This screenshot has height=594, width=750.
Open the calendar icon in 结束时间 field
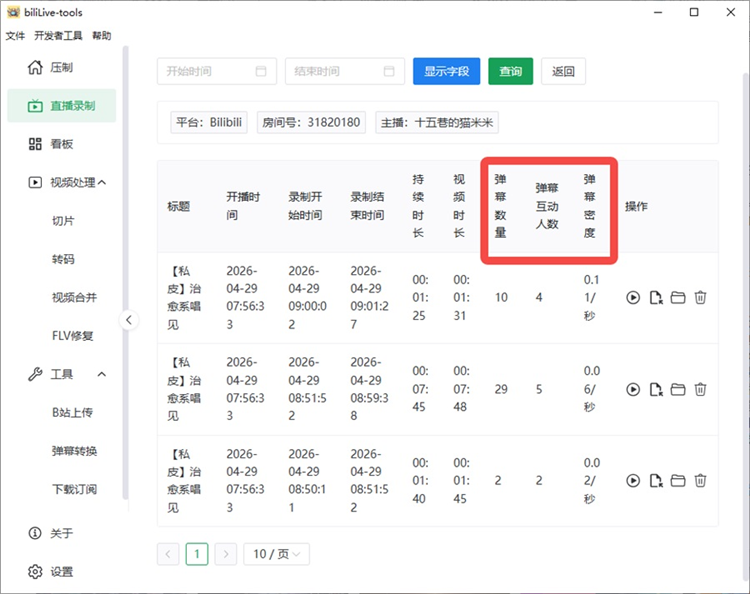point(389,71)
